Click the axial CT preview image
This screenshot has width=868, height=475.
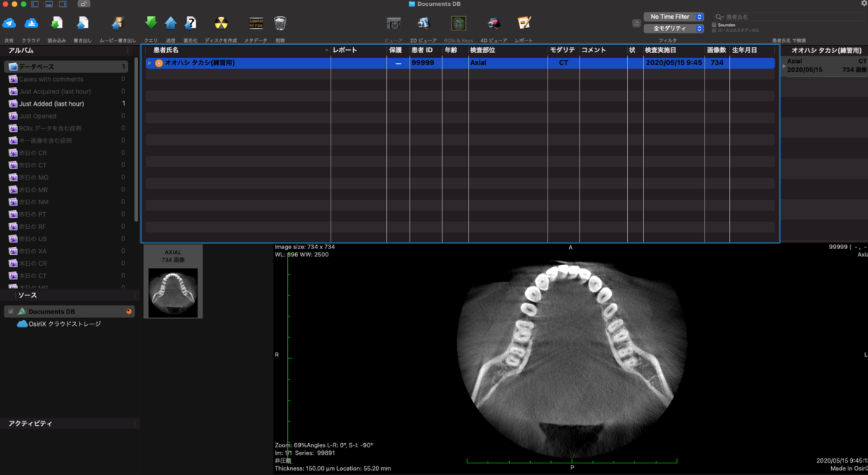(x=571, y=358)
